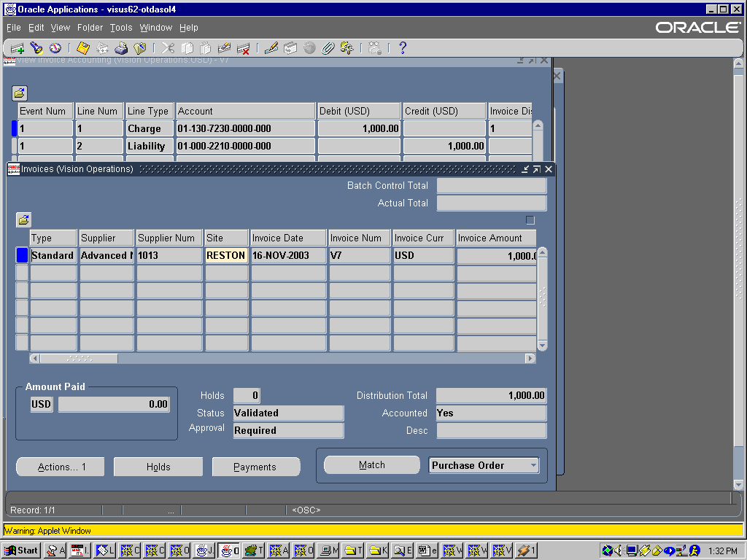747x560 pixels.
Task: Click up arrow of accounting lines scrollbar
Action: pos(538,126)
